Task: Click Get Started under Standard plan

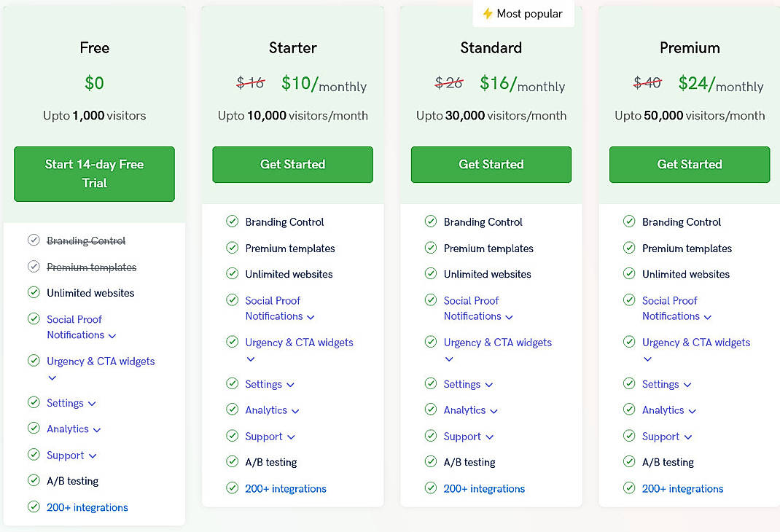Action: (491, 165)
